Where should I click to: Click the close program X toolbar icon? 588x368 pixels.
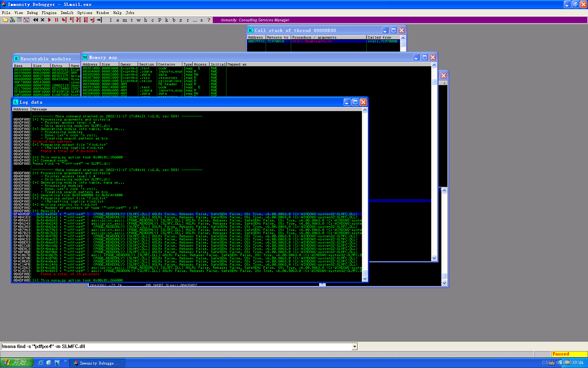(x=42, y=20)
